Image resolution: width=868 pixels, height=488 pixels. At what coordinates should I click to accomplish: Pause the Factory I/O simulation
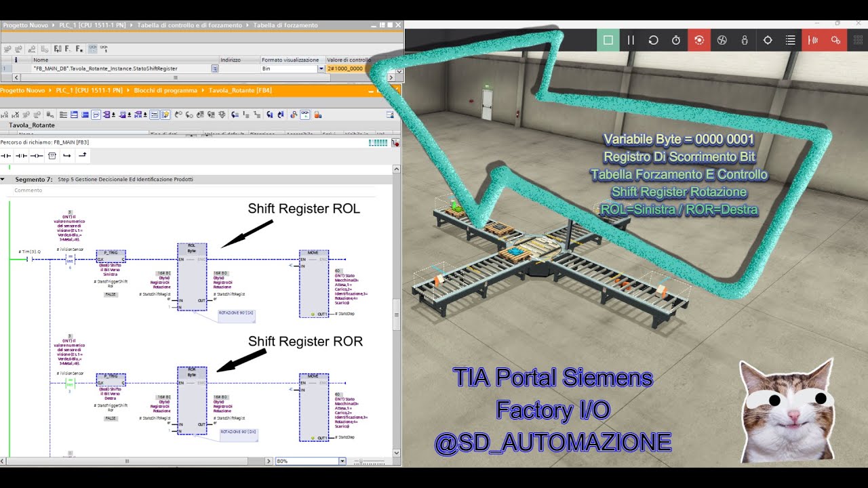631,40
